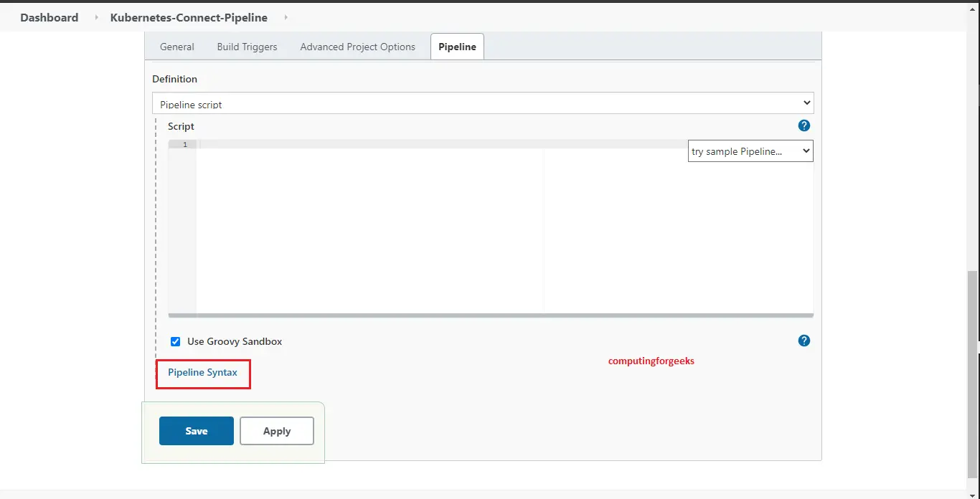Click the Apply button
Image resolution: width=980 pixels, height=499 pixels.
pos(276,431)
